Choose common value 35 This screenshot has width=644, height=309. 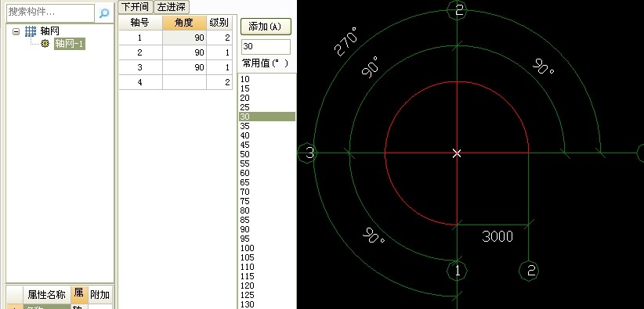point(267,126)
